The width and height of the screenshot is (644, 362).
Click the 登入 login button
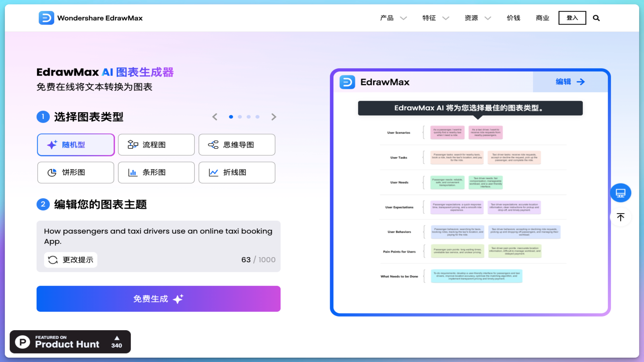572,18
